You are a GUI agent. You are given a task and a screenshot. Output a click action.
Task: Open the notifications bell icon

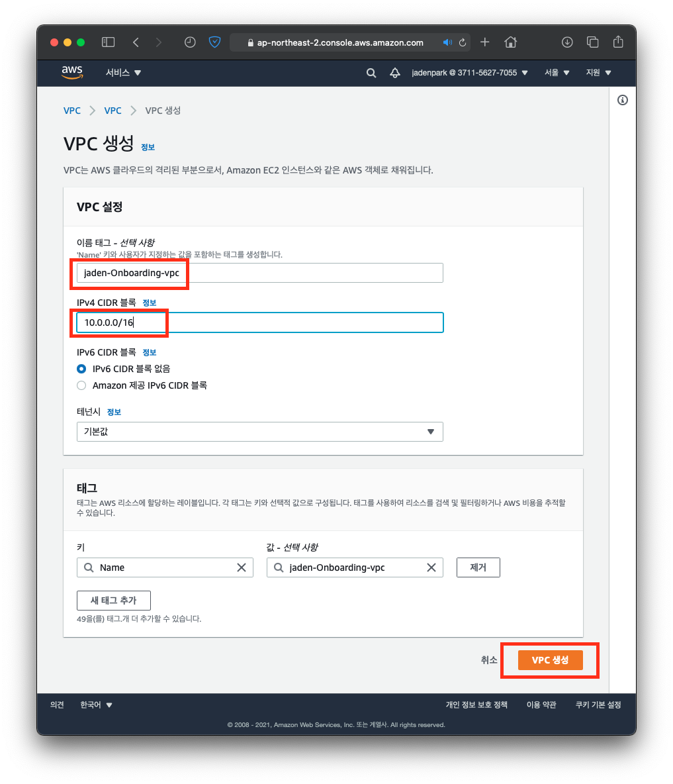394,73
